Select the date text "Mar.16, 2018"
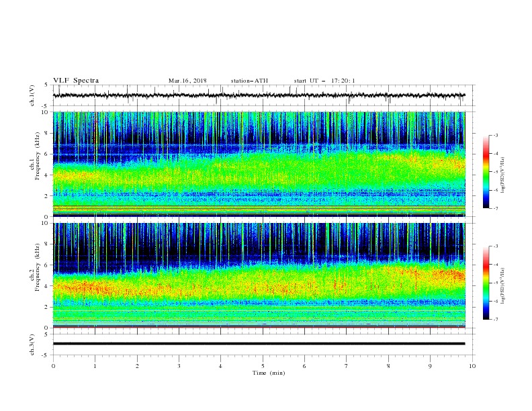This screenshot has width=532, height=411. pos(187,81)
